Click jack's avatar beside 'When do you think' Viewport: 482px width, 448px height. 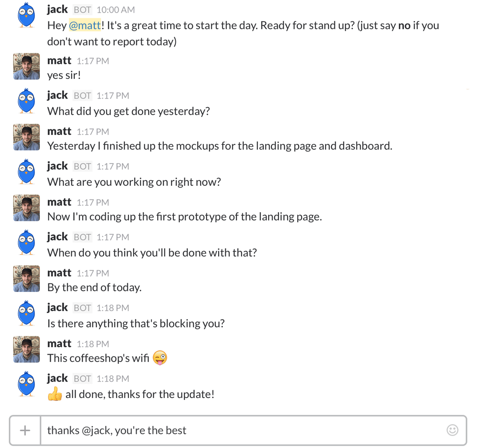pyautogui.click(x=27, y=243)
